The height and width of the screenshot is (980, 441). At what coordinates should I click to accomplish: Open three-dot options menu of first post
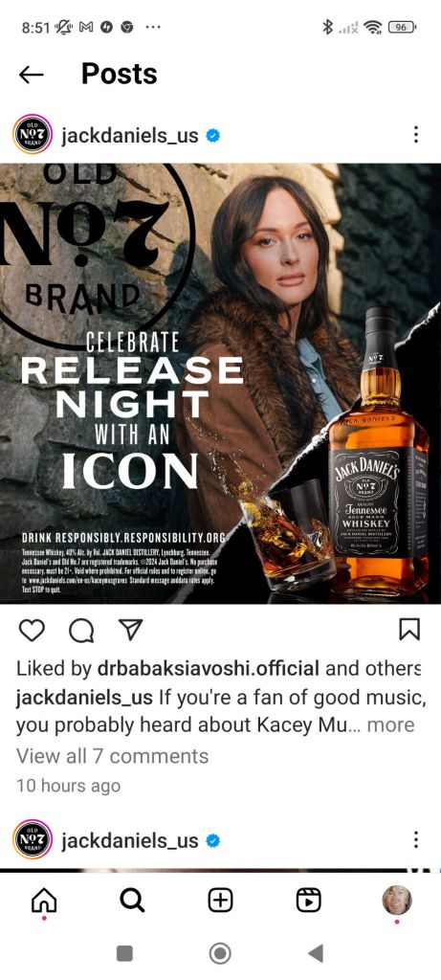coord(415,134)
